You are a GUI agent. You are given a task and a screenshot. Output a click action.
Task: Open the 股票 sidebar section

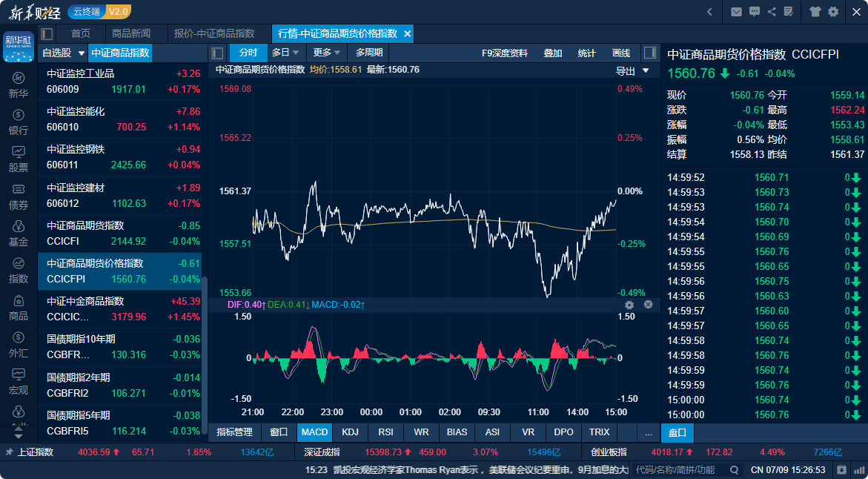19,159
